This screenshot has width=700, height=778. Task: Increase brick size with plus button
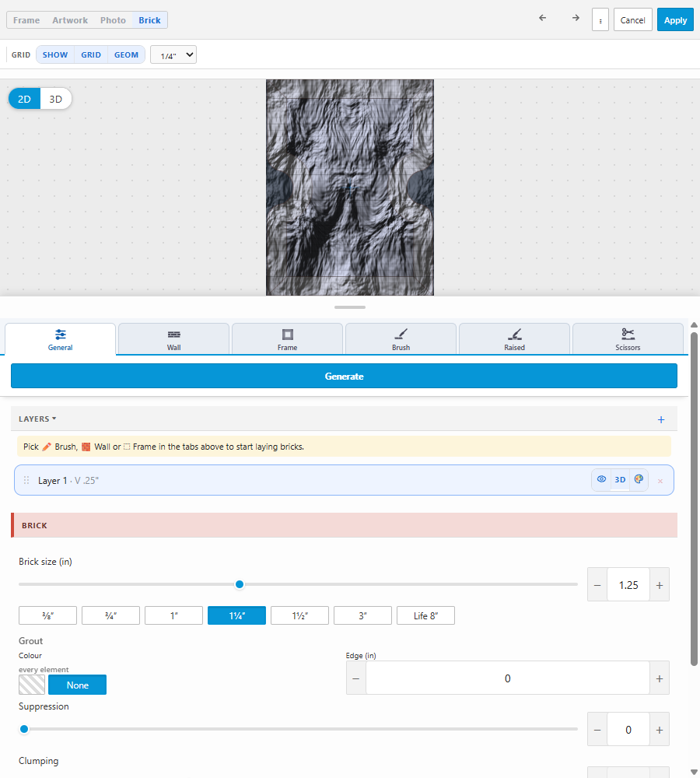660,586
